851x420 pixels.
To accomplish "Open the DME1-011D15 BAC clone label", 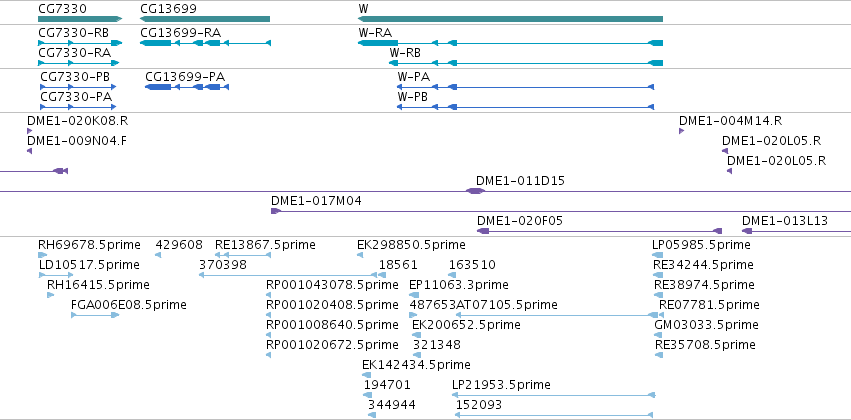I will [520, 181].
